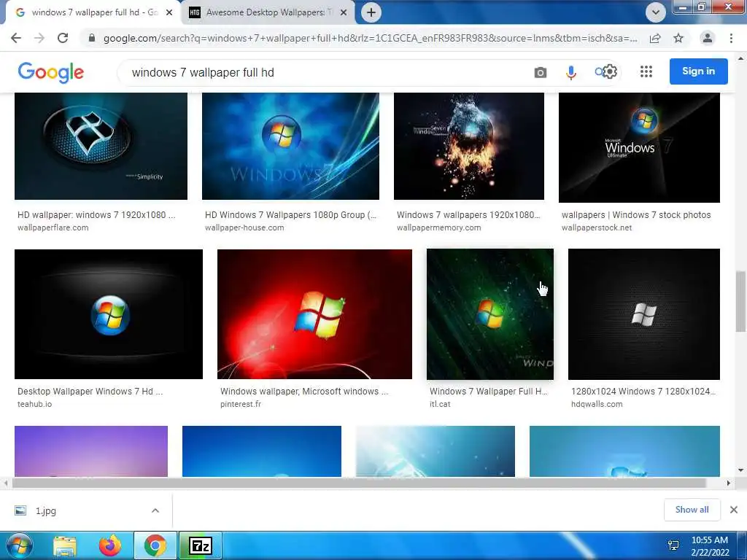Select the windows 7 wallpaper search tab
The height and width of the screenshot is (560, 747).
93,12
